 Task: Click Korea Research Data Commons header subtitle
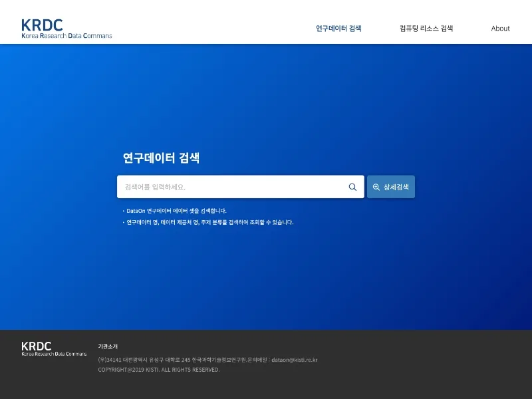click(66, 36)
